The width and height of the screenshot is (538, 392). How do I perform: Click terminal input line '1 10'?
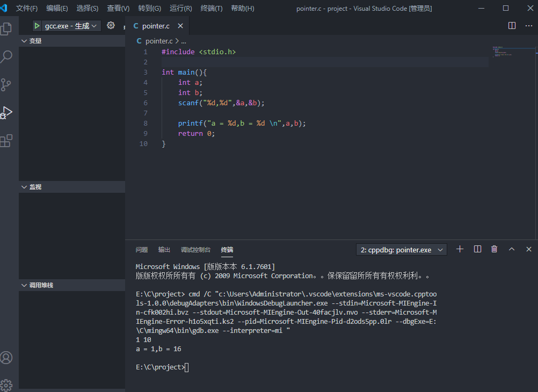(x=143, y=340)
